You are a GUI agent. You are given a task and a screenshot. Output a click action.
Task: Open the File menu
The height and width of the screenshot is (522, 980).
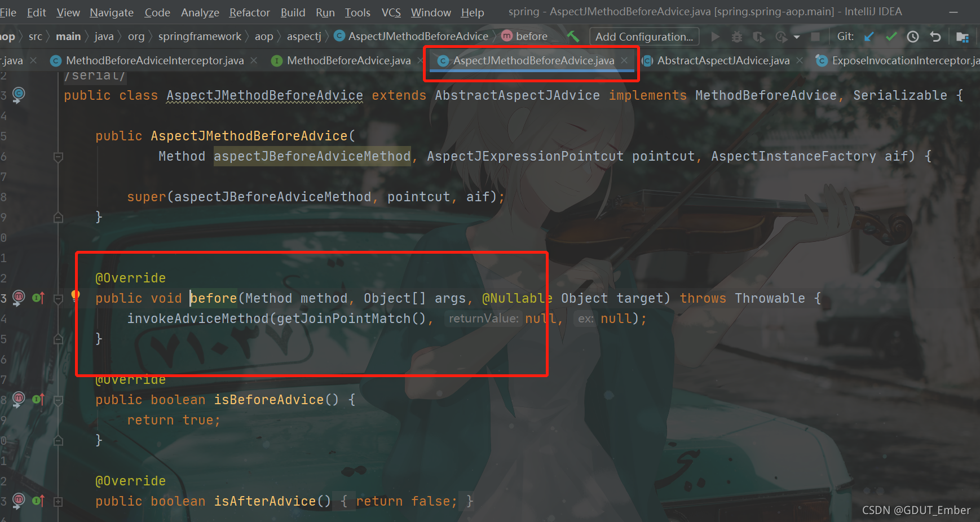tap(8, 12)
